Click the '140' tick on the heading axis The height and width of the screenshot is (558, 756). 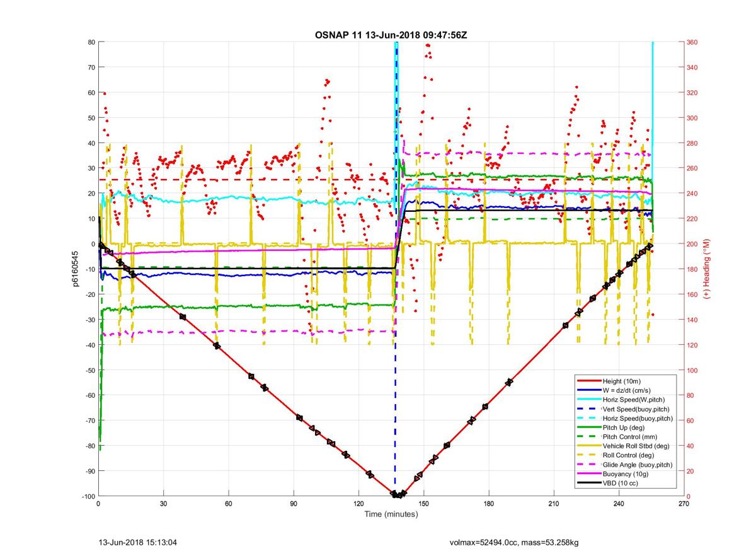(x=693, y=320)
